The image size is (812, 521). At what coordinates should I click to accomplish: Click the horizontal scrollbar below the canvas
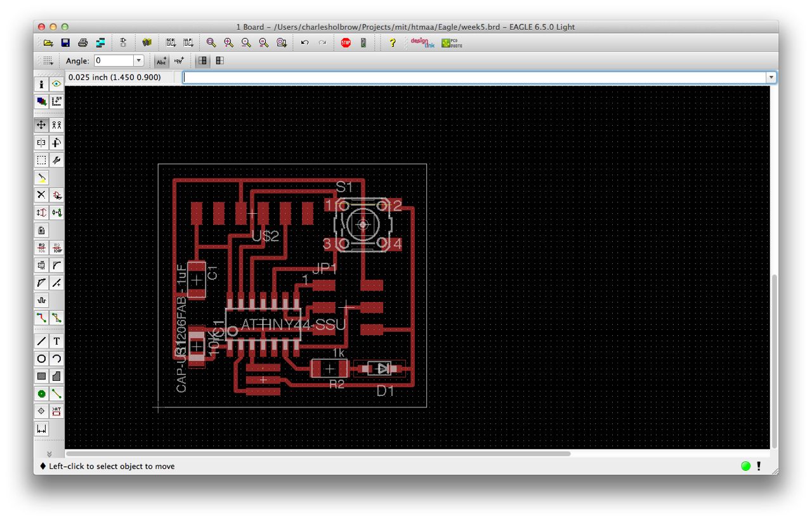pyautogui.click(x=318, y=454)
